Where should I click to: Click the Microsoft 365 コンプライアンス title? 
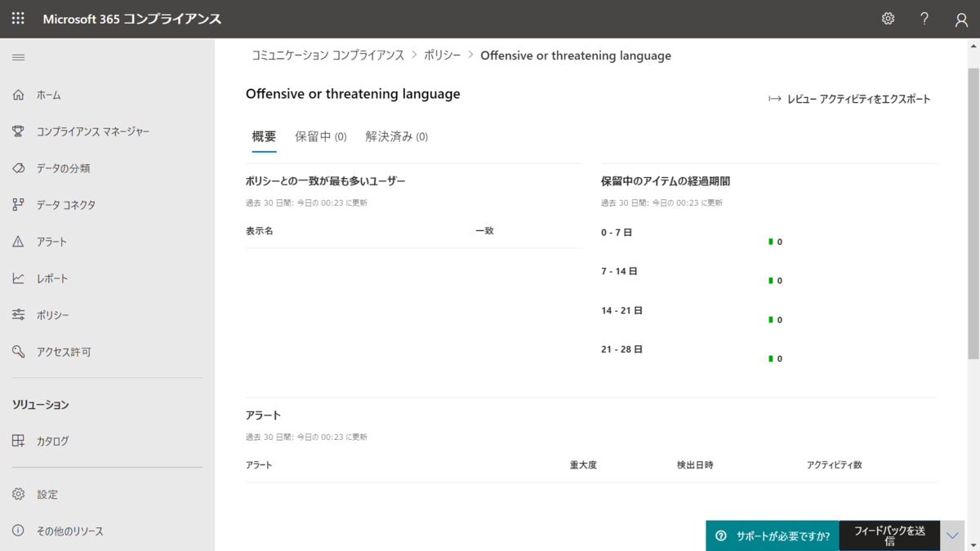(131, 19)
